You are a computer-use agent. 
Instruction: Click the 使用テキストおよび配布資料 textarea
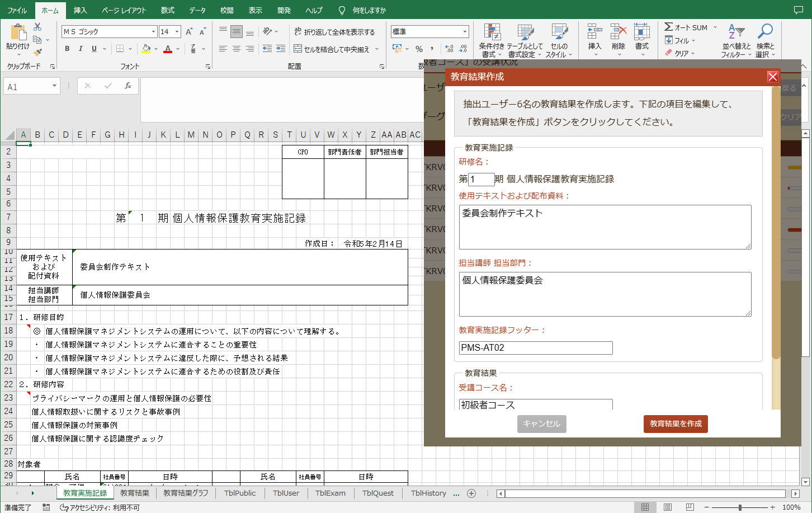coord(605,227)
